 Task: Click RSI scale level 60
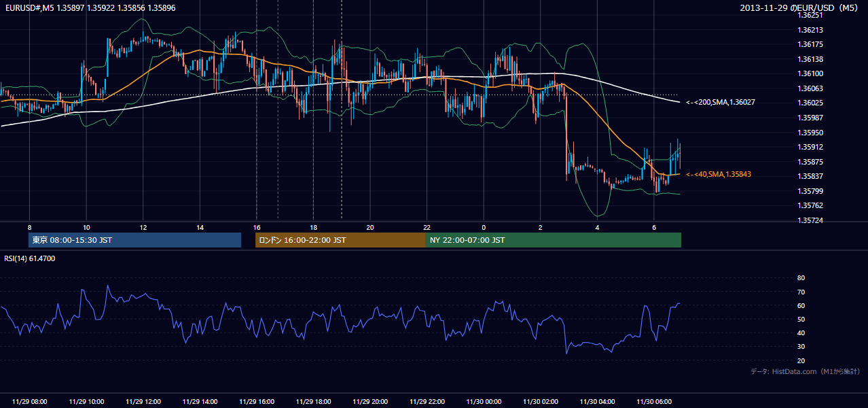point(801,305)
